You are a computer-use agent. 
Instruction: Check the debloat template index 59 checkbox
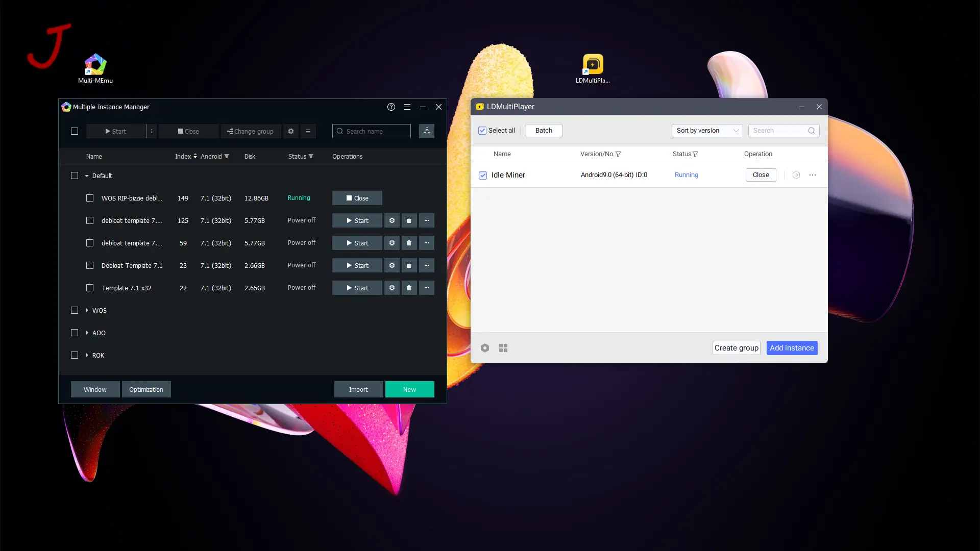pos(90,243)
